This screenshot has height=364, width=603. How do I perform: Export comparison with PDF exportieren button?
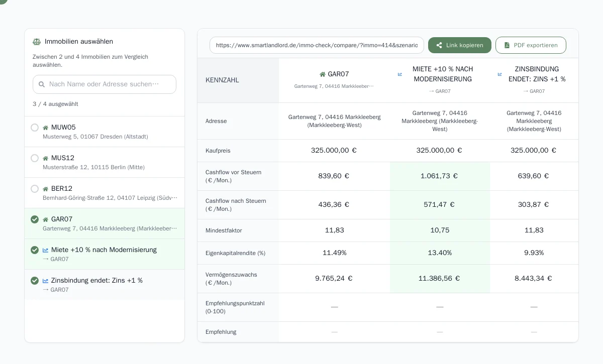click(531, 45)
